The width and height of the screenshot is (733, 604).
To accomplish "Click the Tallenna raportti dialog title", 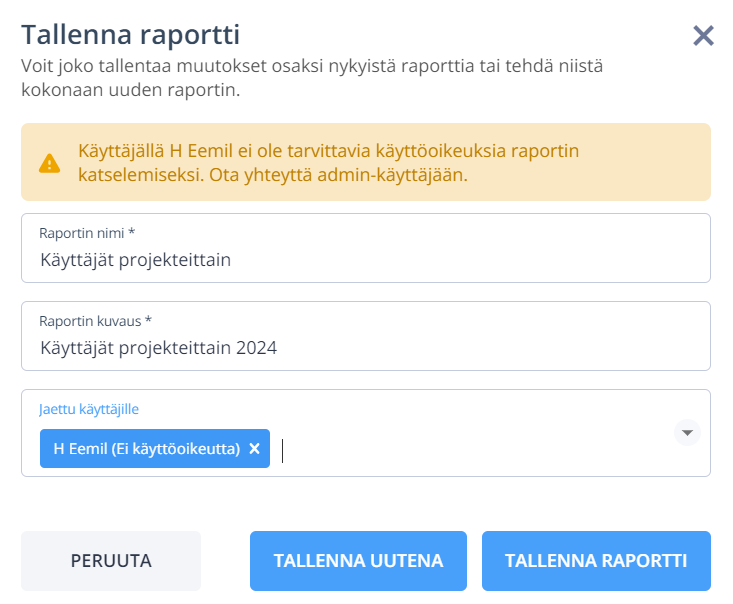I will tap(130, 35).
